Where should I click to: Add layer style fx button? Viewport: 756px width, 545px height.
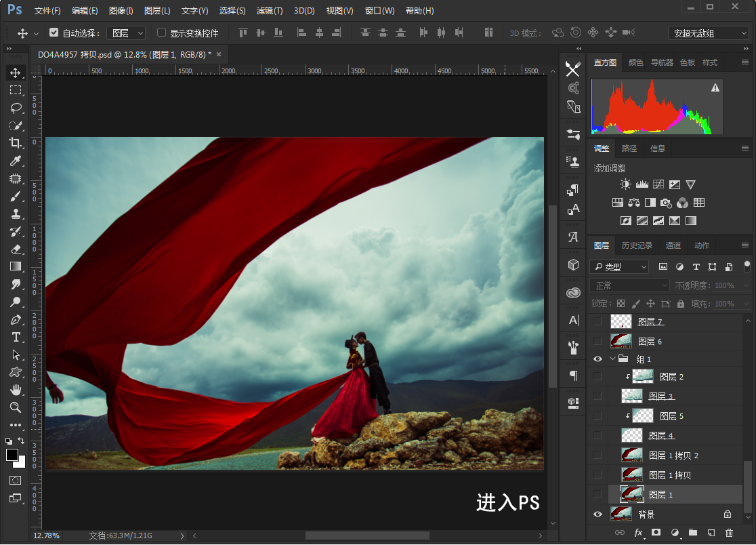638,533
